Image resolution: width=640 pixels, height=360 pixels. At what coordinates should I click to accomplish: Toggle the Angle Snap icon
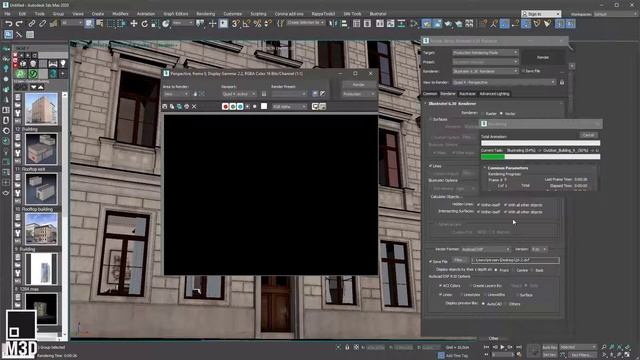[x=247, y=24]
